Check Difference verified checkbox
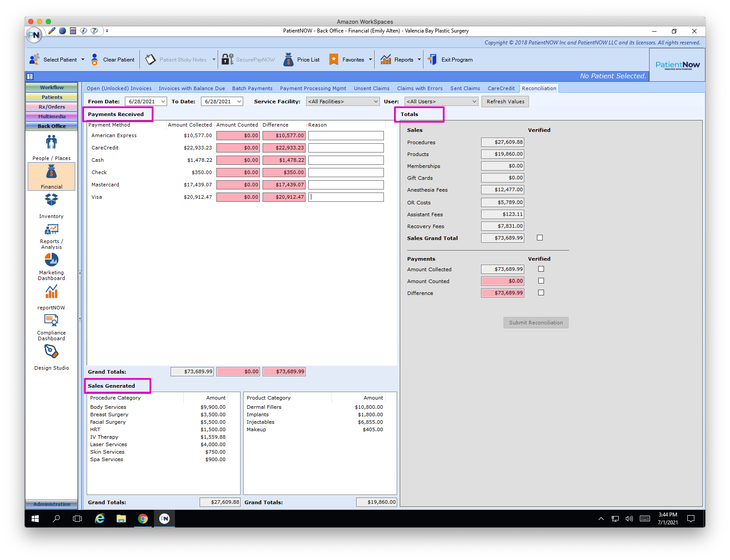 [541, 293]
